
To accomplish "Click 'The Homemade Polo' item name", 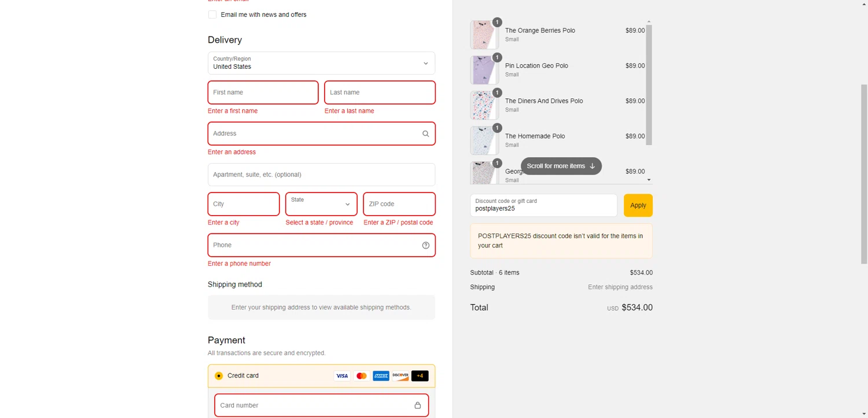I will point(535,136).
